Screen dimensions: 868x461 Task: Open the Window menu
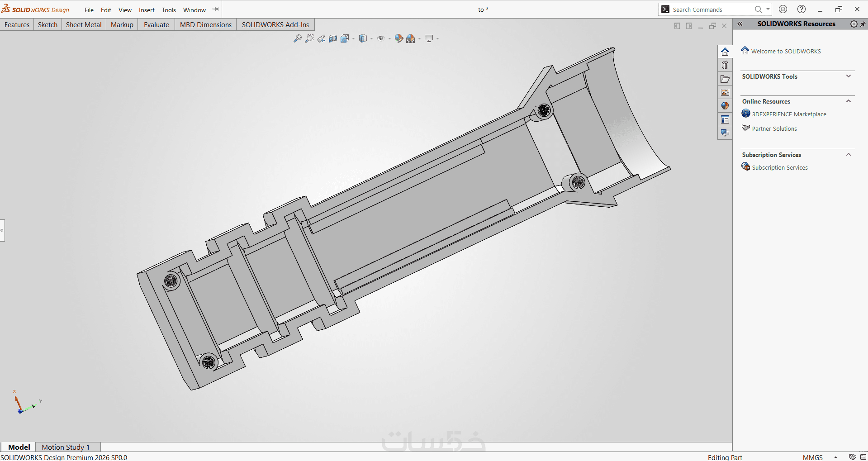tap(194, 10)
